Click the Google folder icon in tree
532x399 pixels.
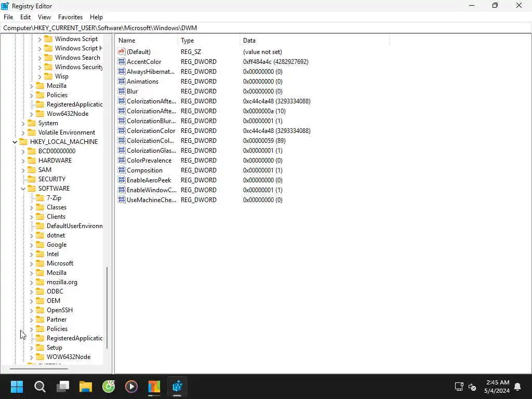point(40,245)
